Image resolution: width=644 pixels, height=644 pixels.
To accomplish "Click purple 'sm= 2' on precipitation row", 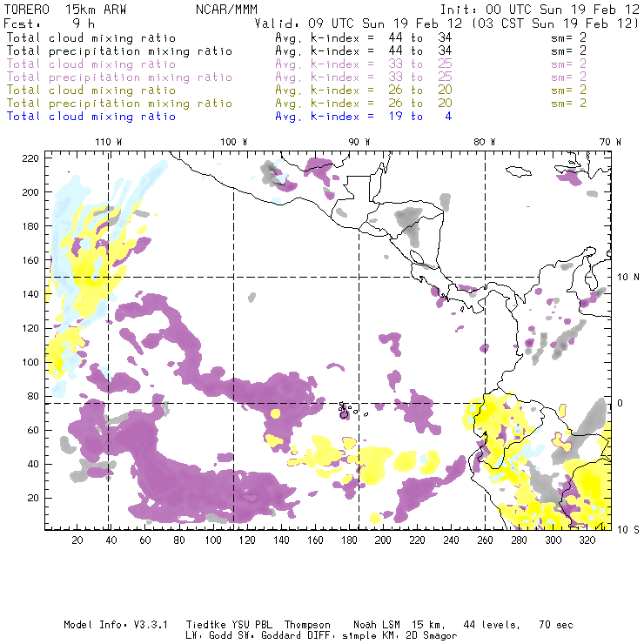I will [568, 77].
